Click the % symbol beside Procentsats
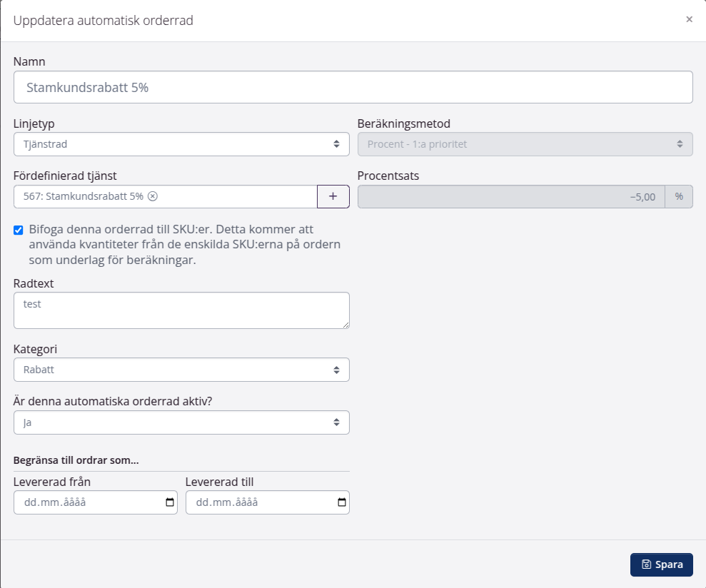The width and height of the screenshot is (706, 588). 678,197
